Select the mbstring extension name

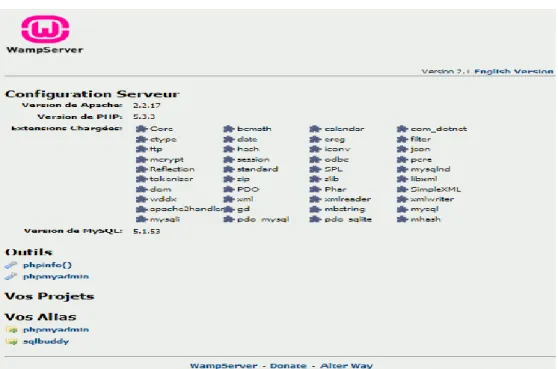(x=345, y=209)
